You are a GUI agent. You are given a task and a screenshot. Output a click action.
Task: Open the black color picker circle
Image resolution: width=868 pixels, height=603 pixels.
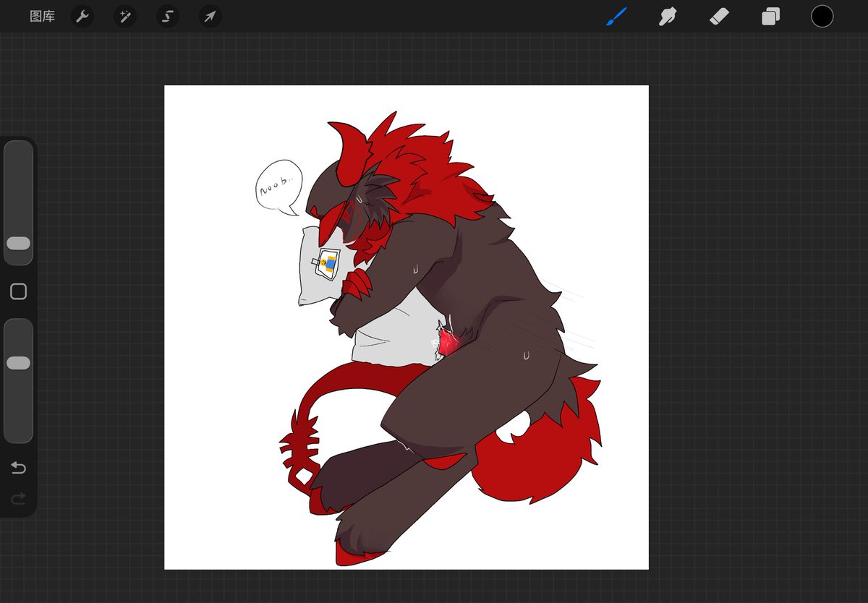(x=822, y=16)
